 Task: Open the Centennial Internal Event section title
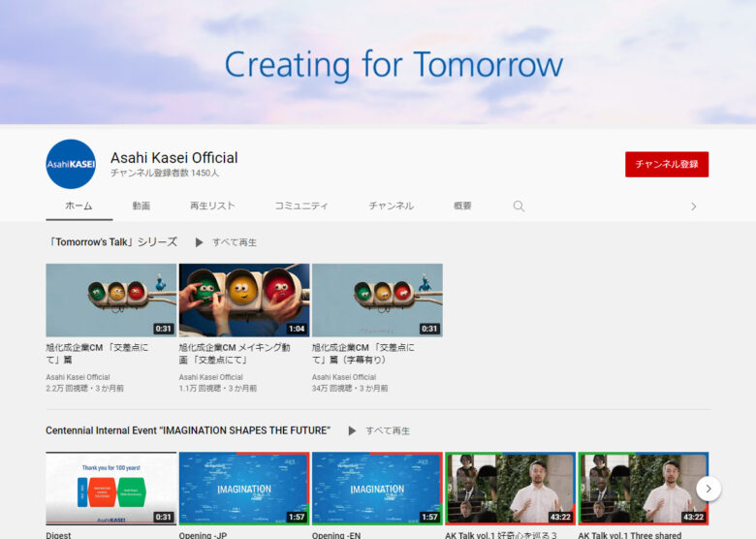(x=188, y=430)
